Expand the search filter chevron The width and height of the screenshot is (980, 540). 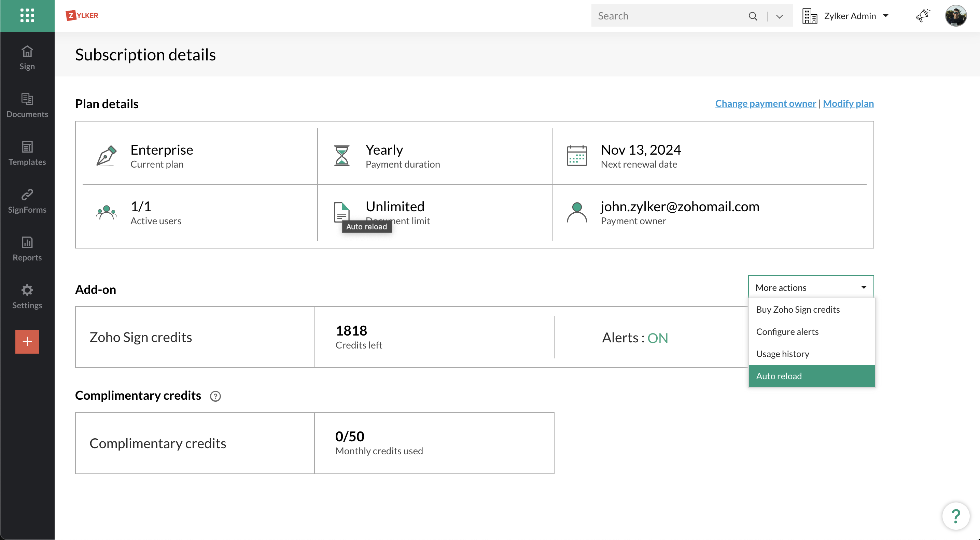pyautogui.click(x=779, y=16)
